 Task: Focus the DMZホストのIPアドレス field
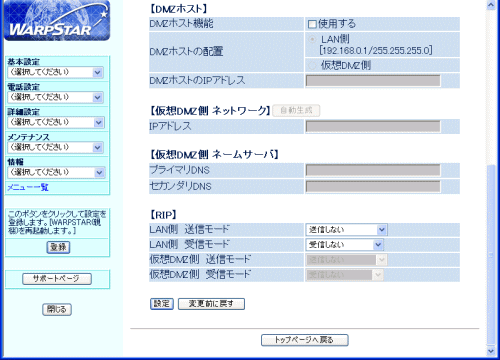pyautogui.click(x=373, y=81)
